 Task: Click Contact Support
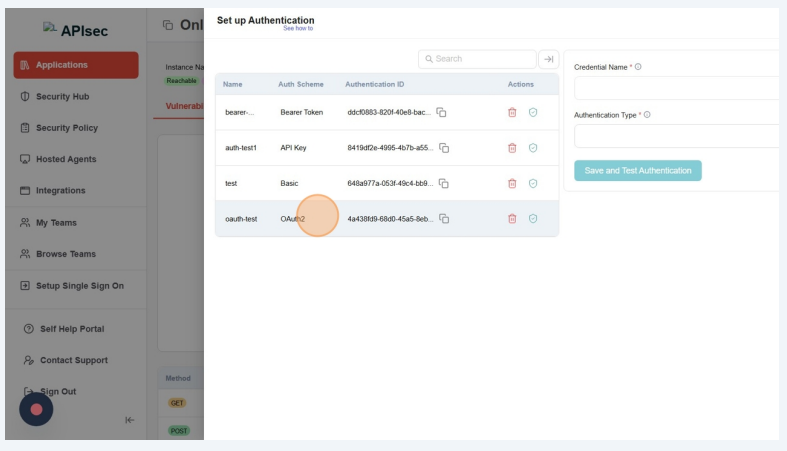(74, 360)
